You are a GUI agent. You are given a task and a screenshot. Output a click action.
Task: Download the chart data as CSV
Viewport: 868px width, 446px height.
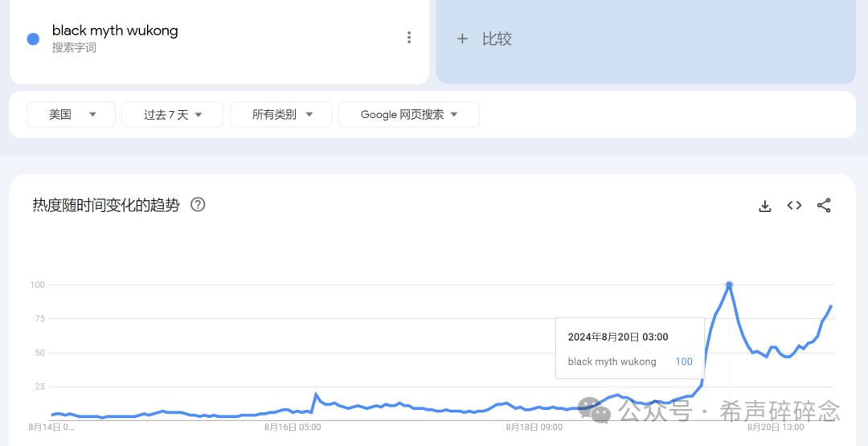(x=764, y=206)
